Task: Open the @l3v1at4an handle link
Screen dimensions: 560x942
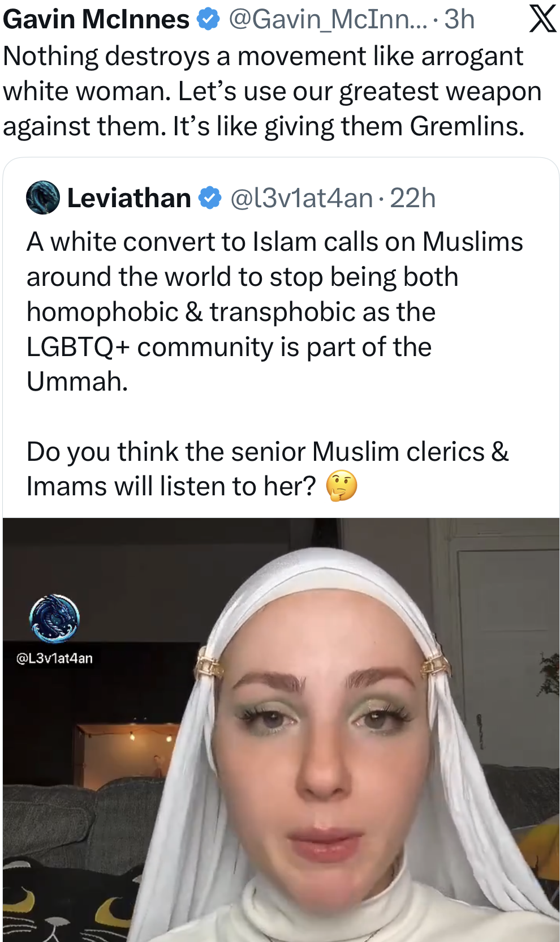Action: (302, 198)
